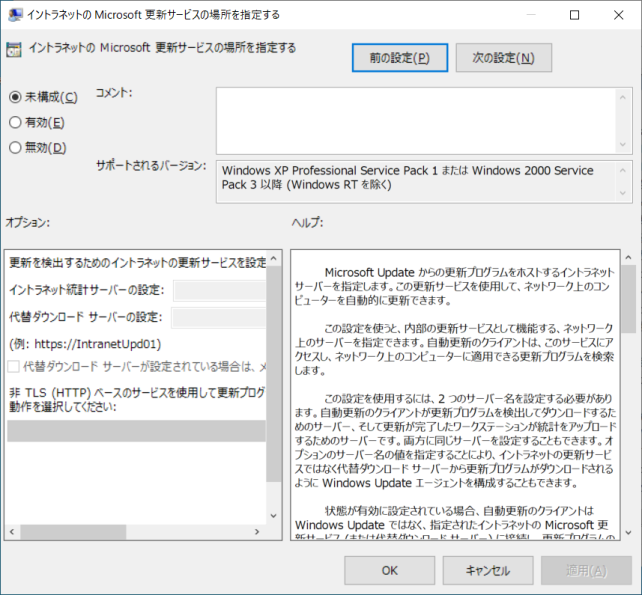This screenshot has width=642, height=595.
Task: Click the サポートされるバージョン: label
Action: 151,166
